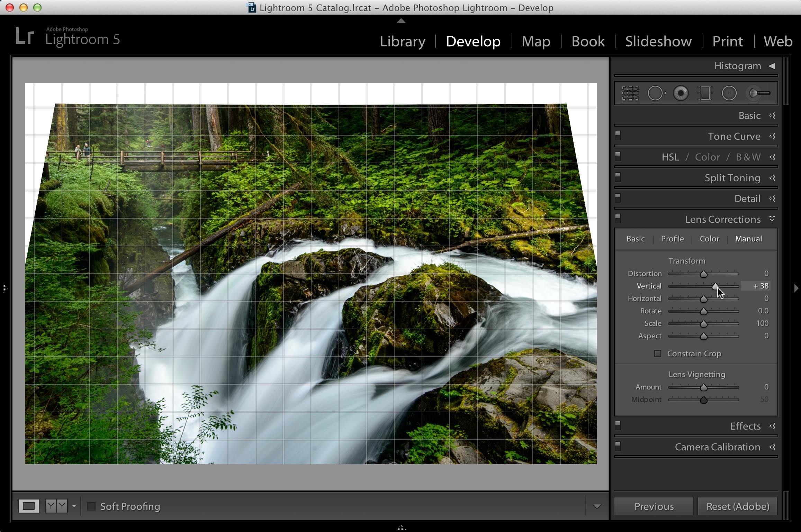Toggle Camera Calibration panel on/off switch

(618, 446)
